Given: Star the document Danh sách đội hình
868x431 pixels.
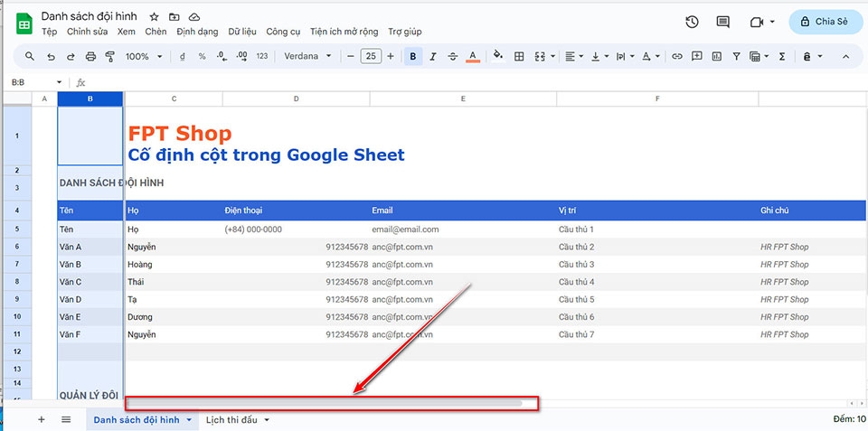Looking at the screenshot, I should click(155, 16).
